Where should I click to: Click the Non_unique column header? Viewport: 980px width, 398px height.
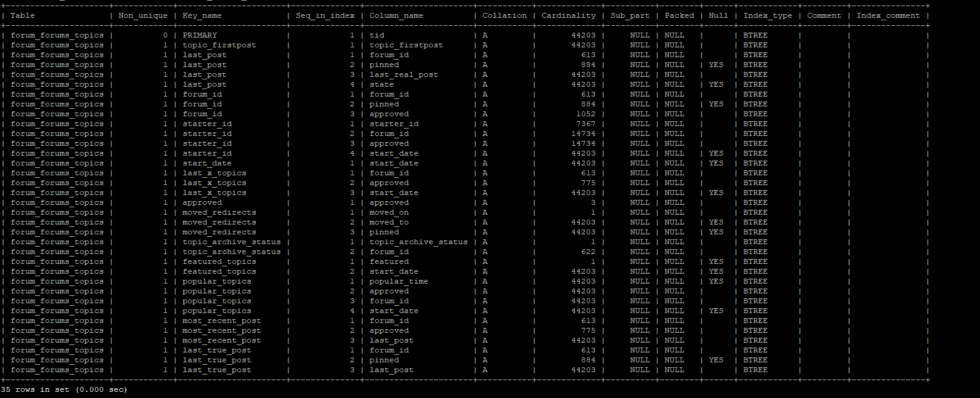coord(143,15)
